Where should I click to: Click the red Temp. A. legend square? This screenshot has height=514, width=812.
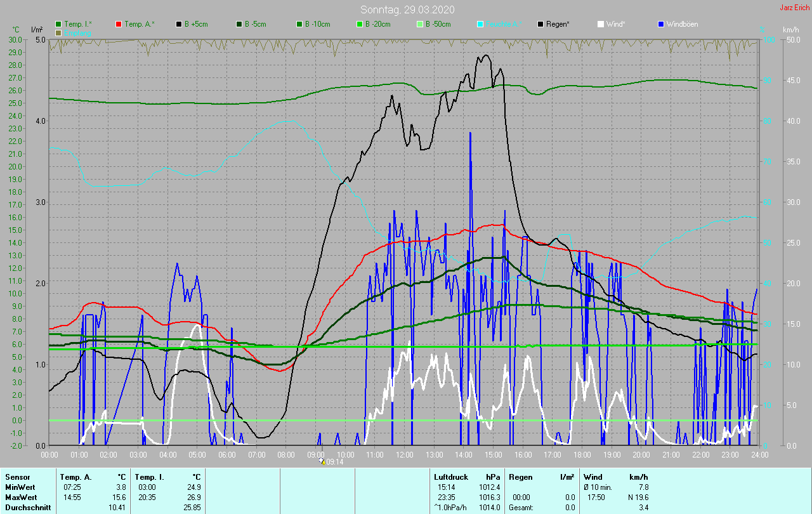[x=119, y=24]
